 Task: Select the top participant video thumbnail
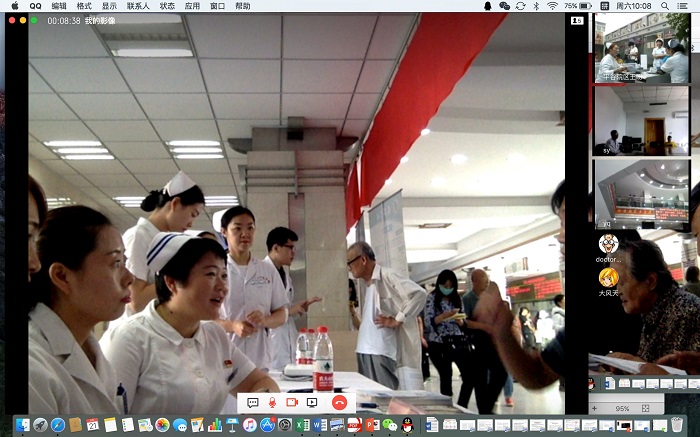click(642, 48)
